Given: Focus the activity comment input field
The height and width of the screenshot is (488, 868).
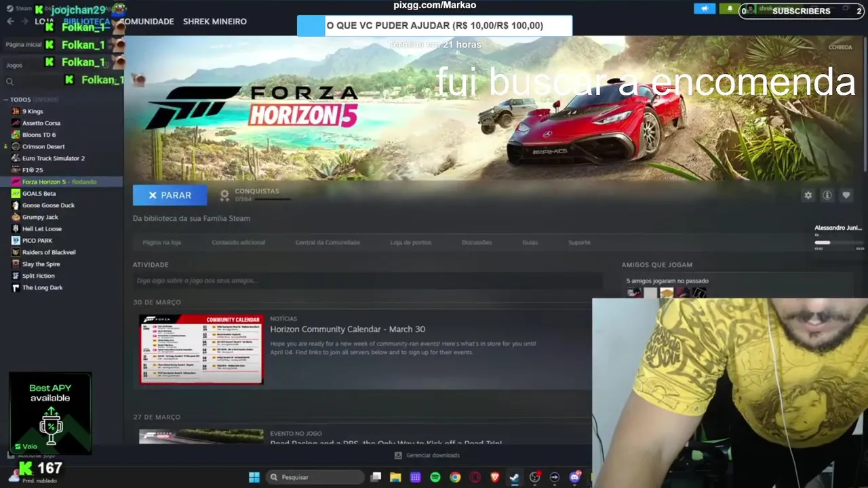Looking at the screenshot, I should (x=368, y=281).
